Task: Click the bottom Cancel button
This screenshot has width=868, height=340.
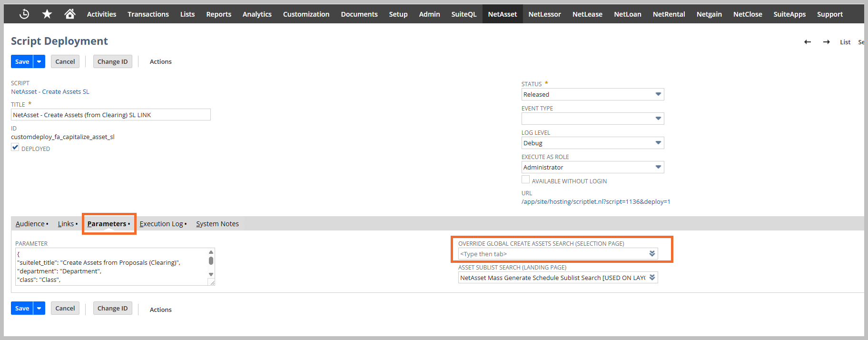Action: point(65,308)
